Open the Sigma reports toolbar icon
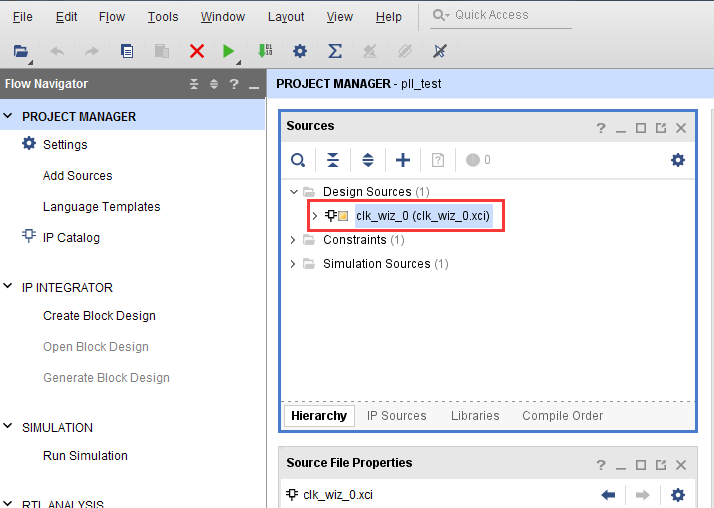The height and width of the screenshot is (508, 714). pos(335,51)
